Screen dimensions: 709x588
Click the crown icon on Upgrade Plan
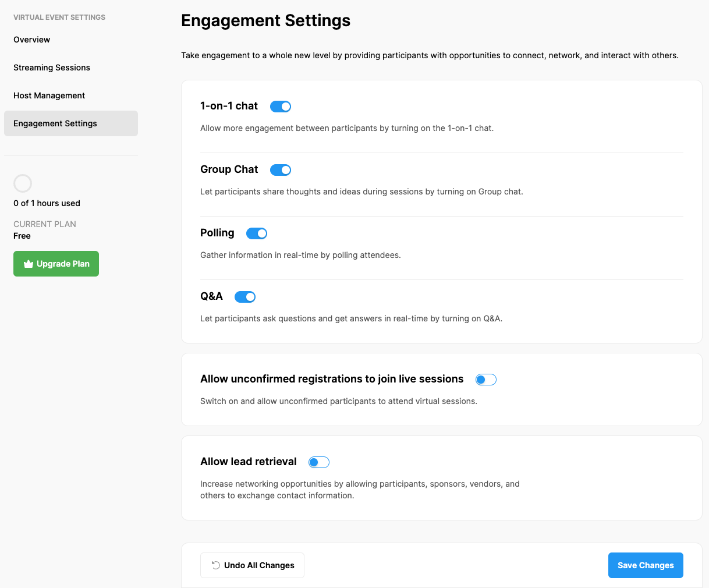[28, 264]
